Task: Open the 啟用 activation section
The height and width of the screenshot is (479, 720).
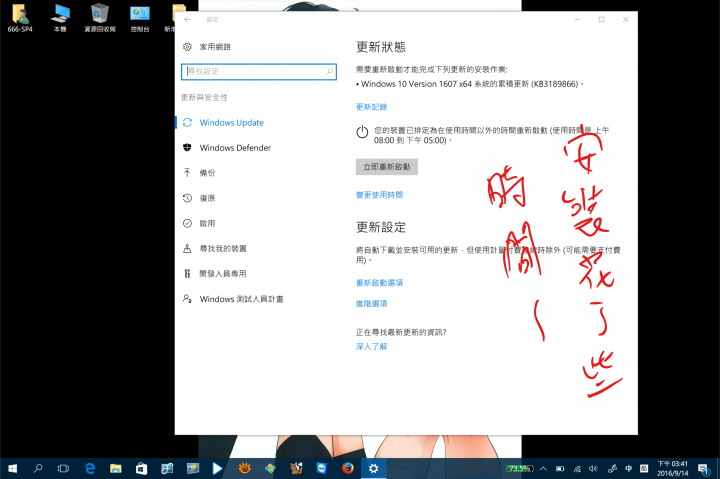Action: (x=199, y=223)
